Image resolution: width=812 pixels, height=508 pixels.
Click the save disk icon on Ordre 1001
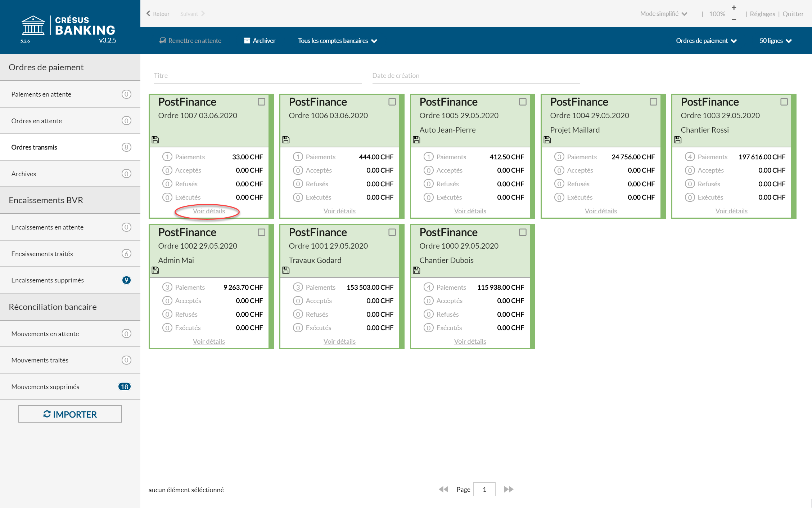pyautogui.click(x=286, y=270)
